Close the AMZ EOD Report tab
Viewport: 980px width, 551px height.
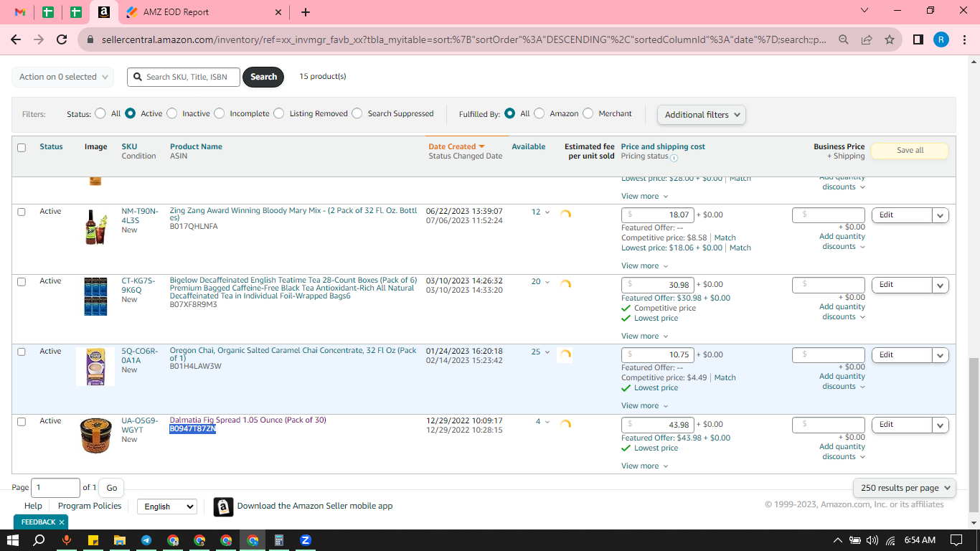point(278,12)
